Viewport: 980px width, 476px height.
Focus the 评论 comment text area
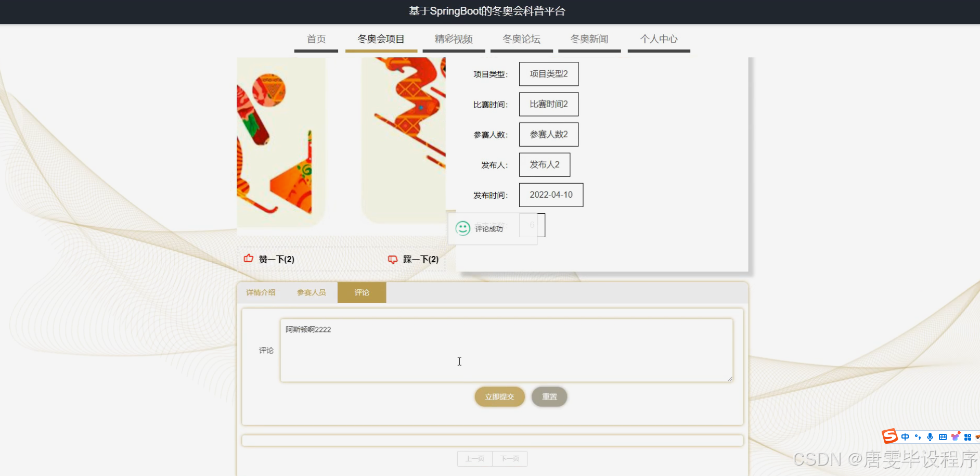point(507,350)
